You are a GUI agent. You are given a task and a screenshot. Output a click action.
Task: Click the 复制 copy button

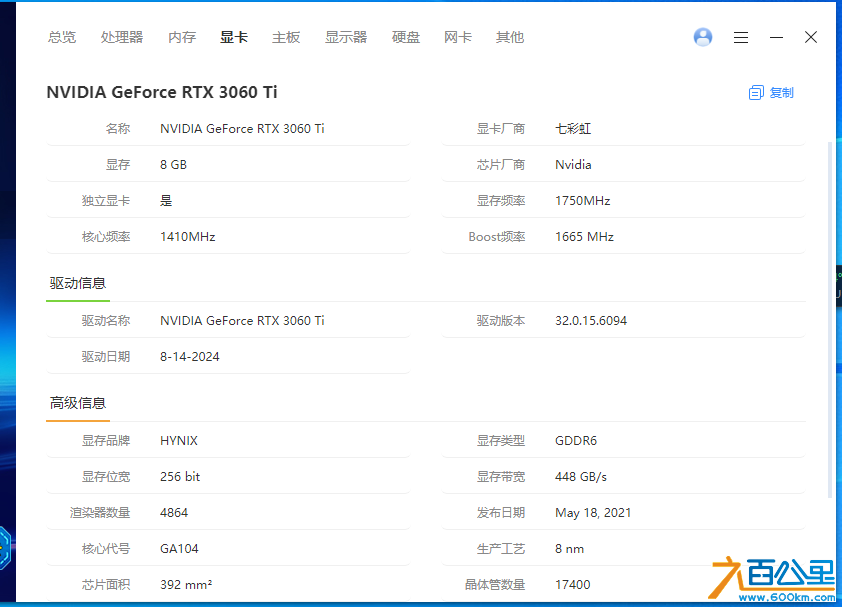pos(771,93)
